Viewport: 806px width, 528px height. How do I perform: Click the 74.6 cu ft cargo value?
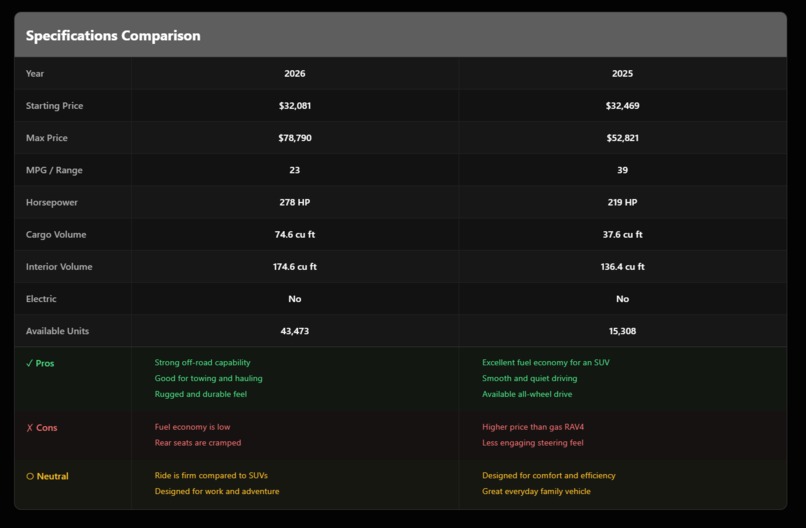295,234
